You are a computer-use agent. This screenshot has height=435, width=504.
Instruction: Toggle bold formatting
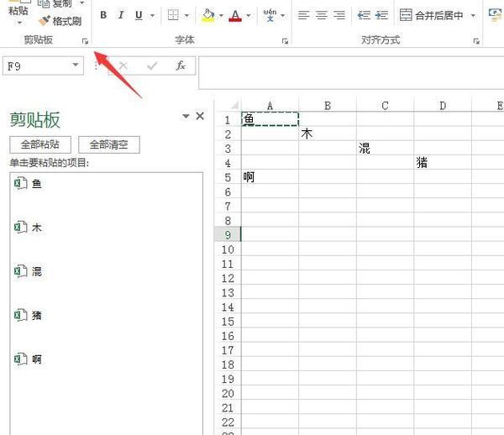pyautogui.click(x=103, y=15)
